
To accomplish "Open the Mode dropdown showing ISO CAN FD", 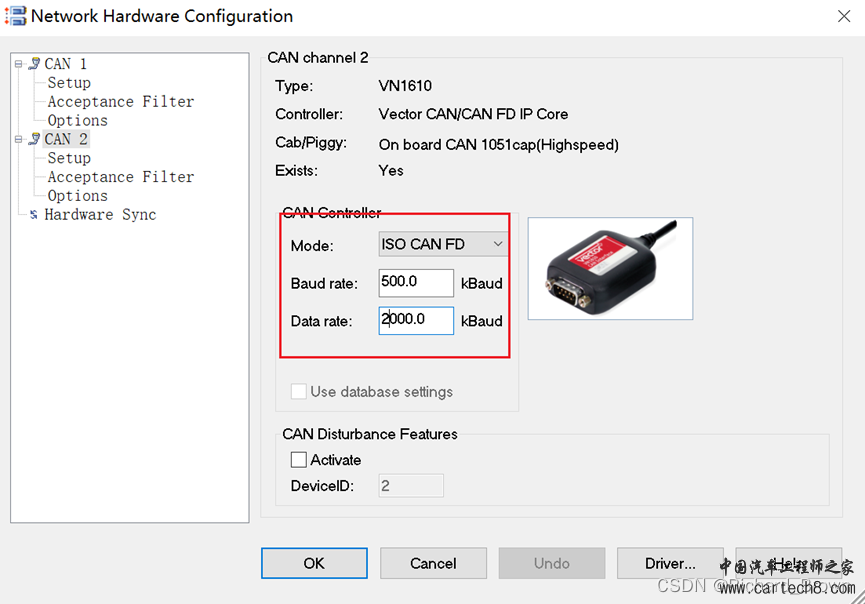I will point(498,243).
